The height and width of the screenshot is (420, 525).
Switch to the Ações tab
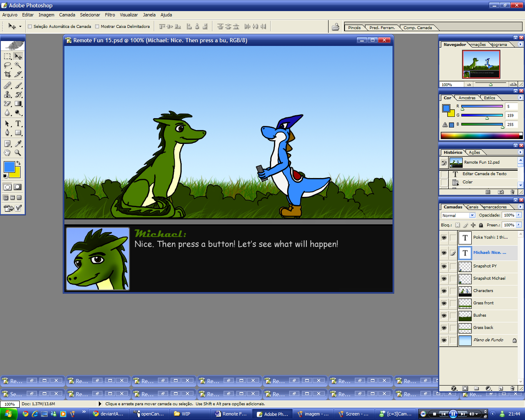[x=475, y=153]
